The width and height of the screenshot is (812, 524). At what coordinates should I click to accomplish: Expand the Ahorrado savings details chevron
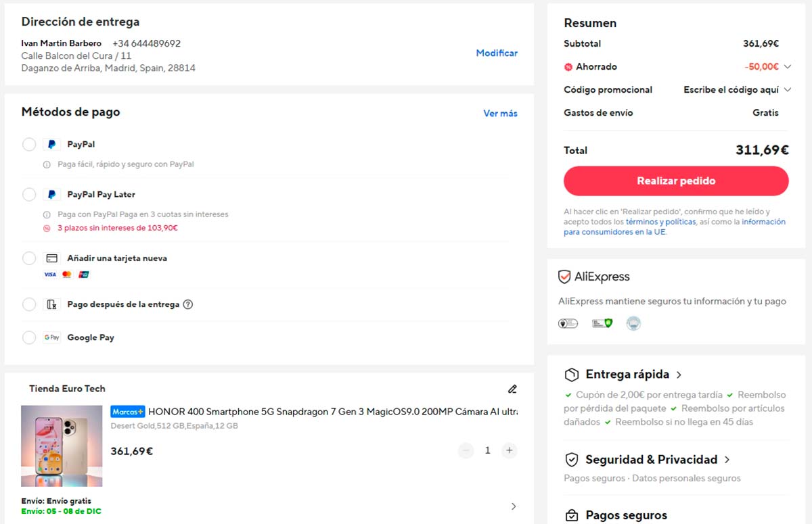click(787, 67)
